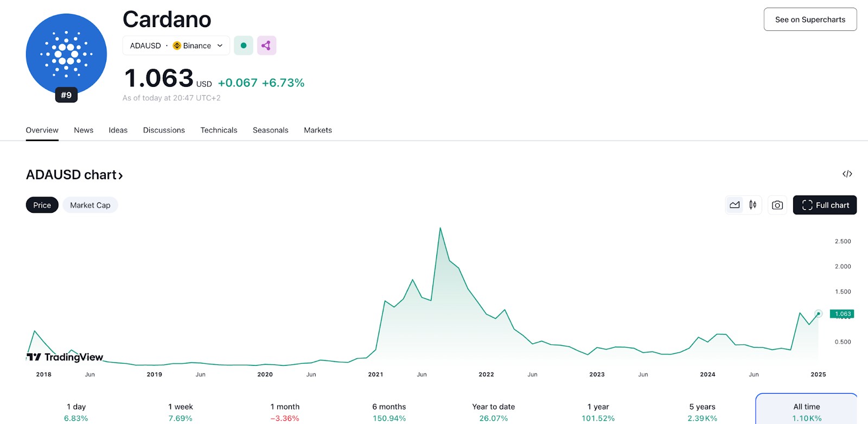Select the 6 months range
The image size is (868, 424).
pyautogui.click(x=389, y=412)
